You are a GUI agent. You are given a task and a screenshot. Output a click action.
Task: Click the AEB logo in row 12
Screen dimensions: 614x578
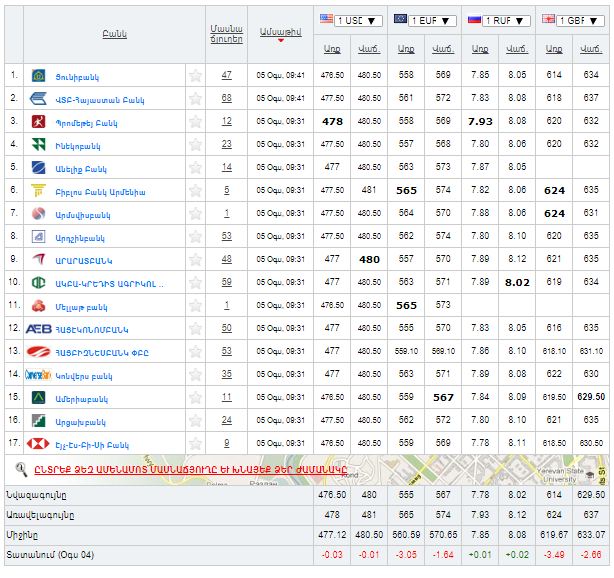(39, 328)
